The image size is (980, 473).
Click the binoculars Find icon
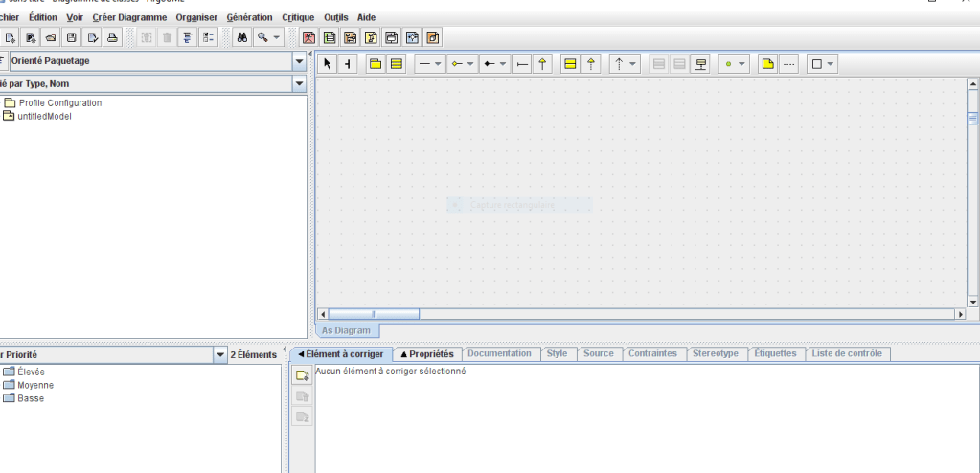[243, 37]
